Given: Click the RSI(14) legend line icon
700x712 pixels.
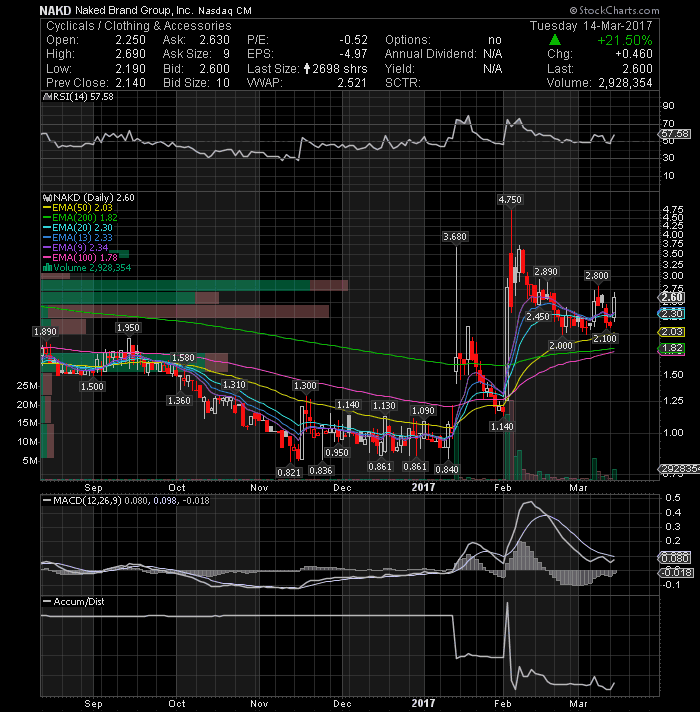Looking at the screenshot, I should click(x=47, y=97).
